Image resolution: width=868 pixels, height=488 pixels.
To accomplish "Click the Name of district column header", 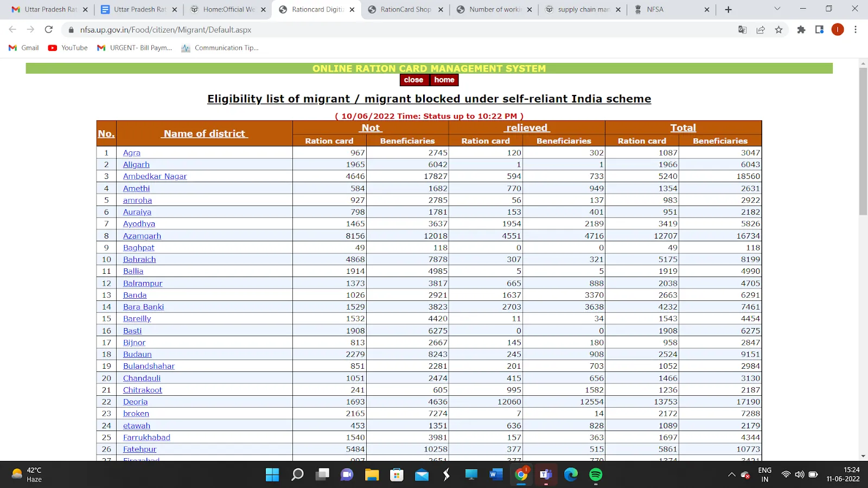I will tap(205, 133).
